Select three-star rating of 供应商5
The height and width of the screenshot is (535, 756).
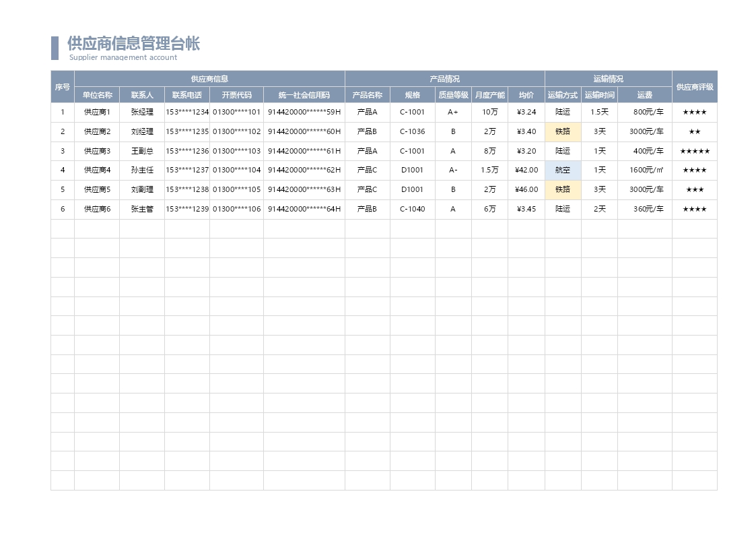point(695,189)
